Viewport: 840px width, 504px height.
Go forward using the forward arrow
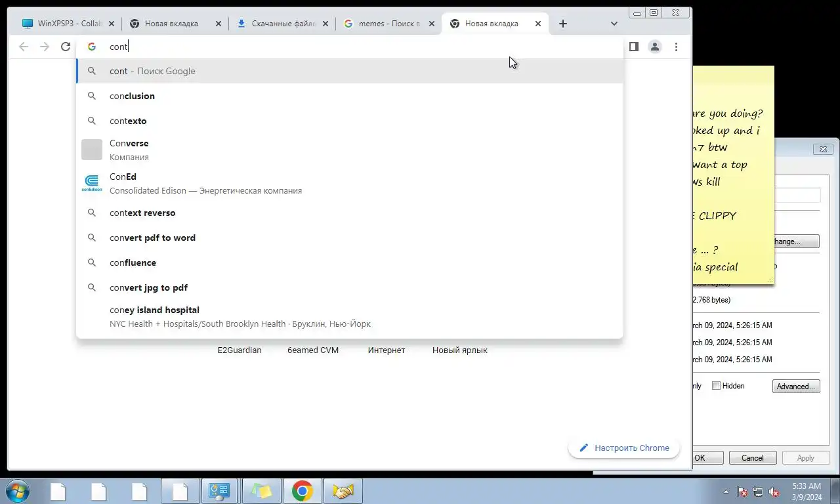pos(45,47)
